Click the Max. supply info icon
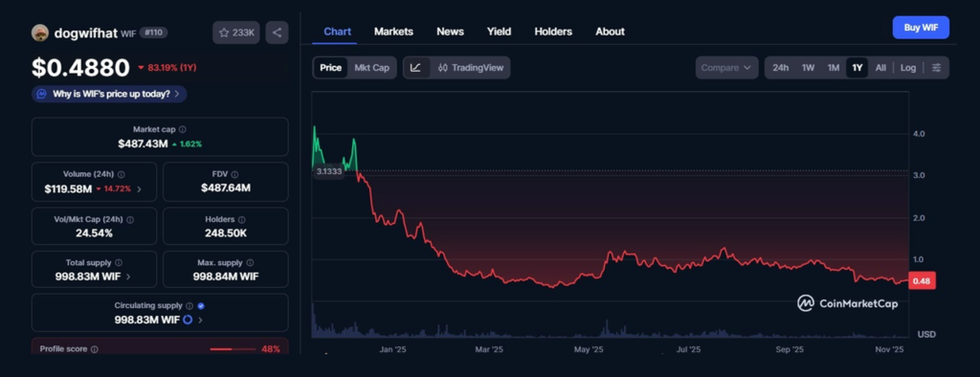 coord(250,262)
